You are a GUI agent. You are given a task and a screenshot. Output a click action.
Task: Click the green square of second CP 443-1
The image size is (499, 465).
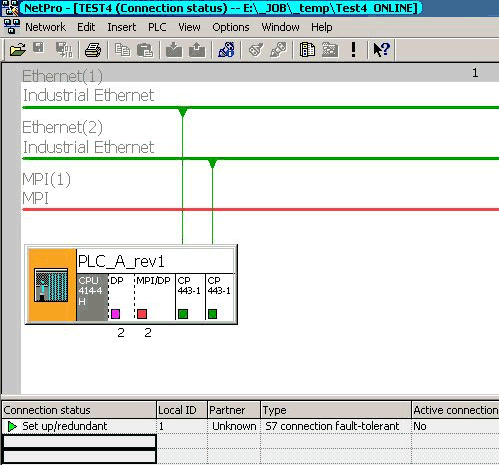coord(212,314)
